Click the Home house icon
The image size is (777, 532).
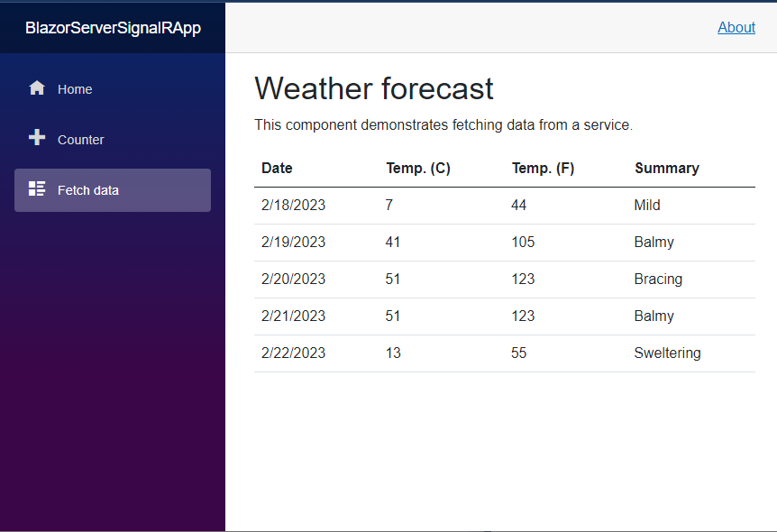(x=37, y=88)
